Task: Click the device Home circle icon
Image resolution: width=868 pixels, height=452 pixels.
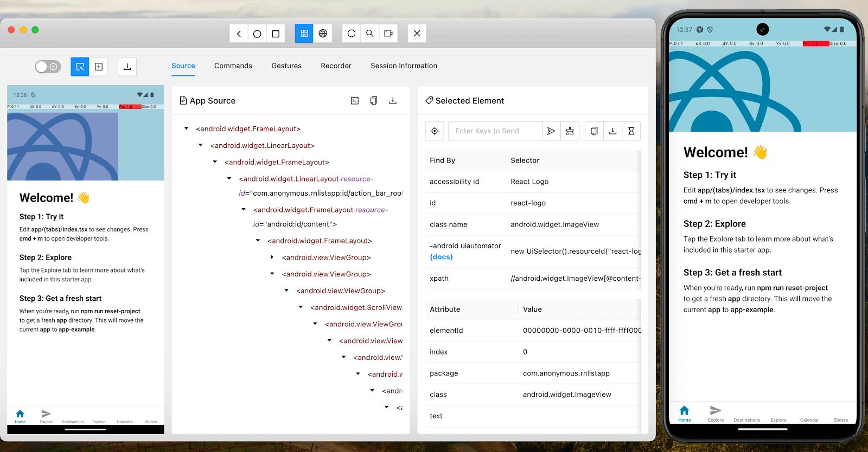Action: (x=257, y=34)
